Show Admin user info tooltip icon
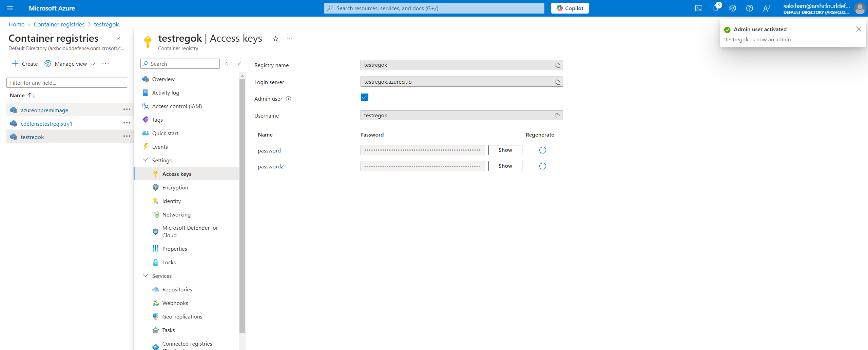The width and height of the screenshot is (868, 350). coord(289,99)
